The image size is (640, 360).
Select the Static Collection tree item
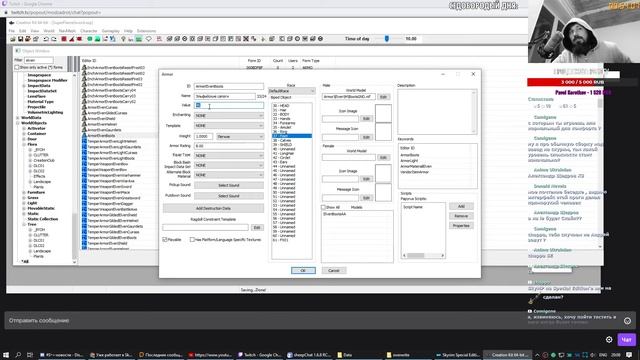pos(42,219)
